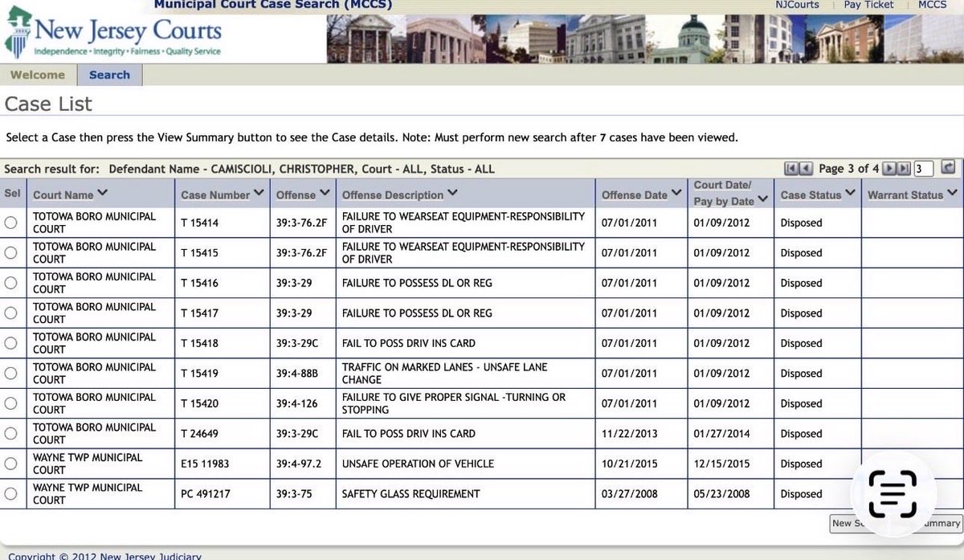Click case number T 24649
964x560 pixels.
coord(199,433)
